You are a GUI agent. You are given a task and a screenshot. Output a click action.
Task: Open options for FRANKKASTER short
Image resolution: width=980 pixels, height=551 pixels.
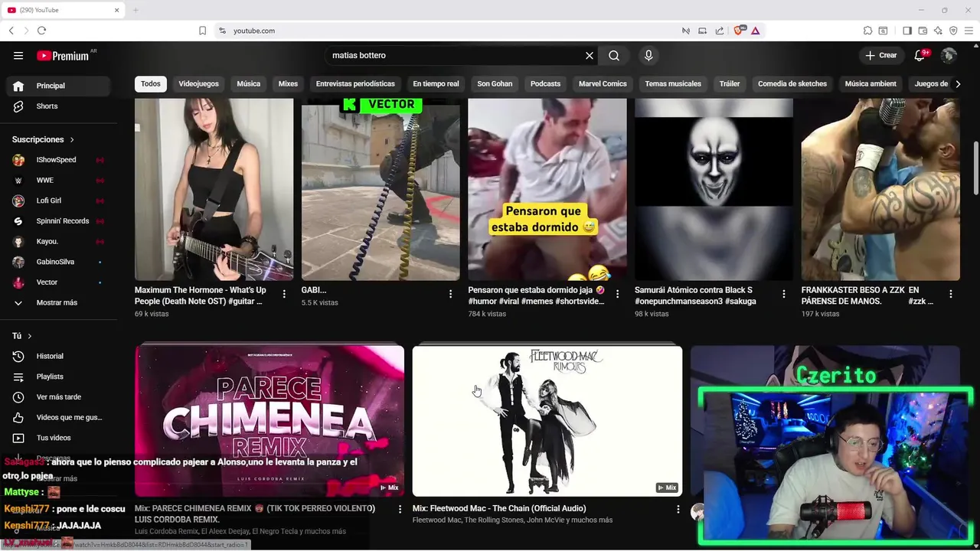[x=951, y=294]
